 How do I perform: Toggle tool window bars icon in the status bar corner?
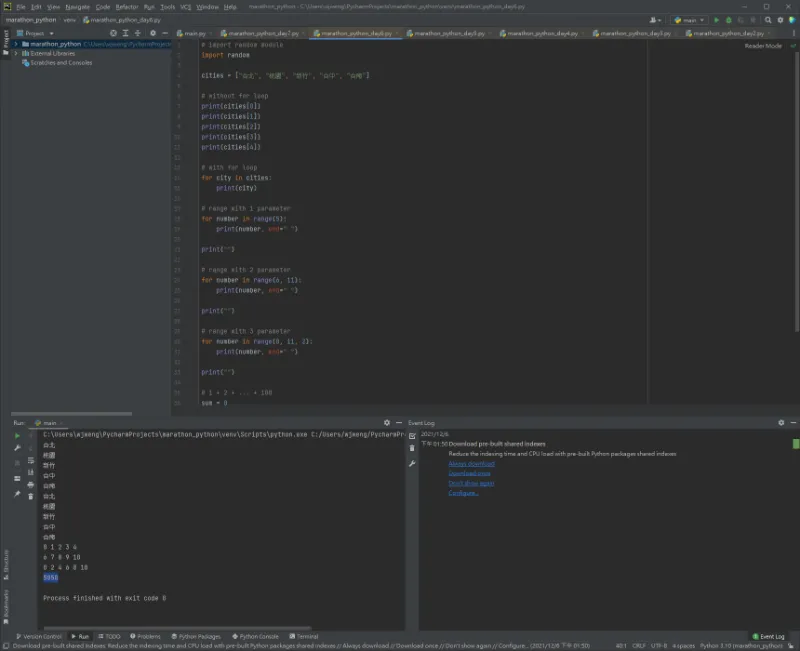click(x=6, y=646)
